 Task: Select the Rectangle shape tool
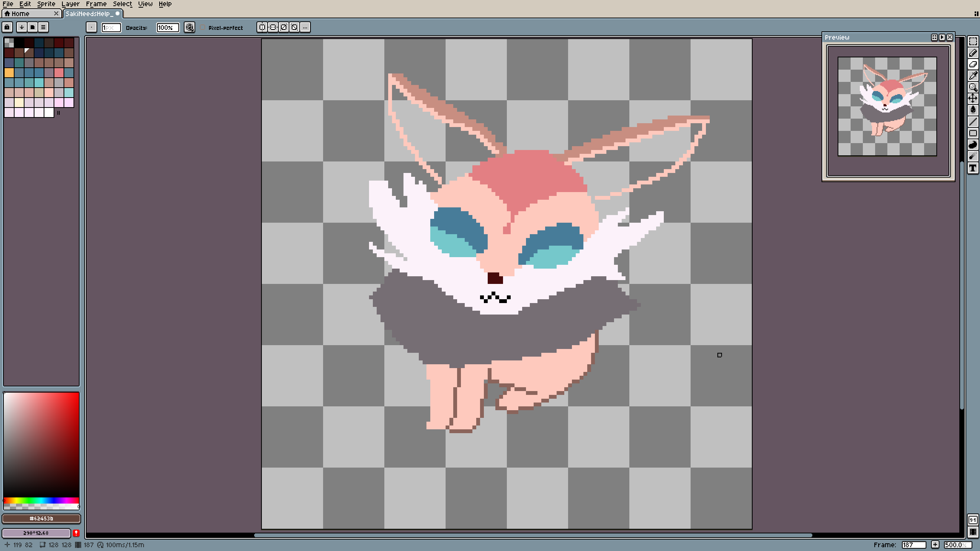click(x=973, y=133)
